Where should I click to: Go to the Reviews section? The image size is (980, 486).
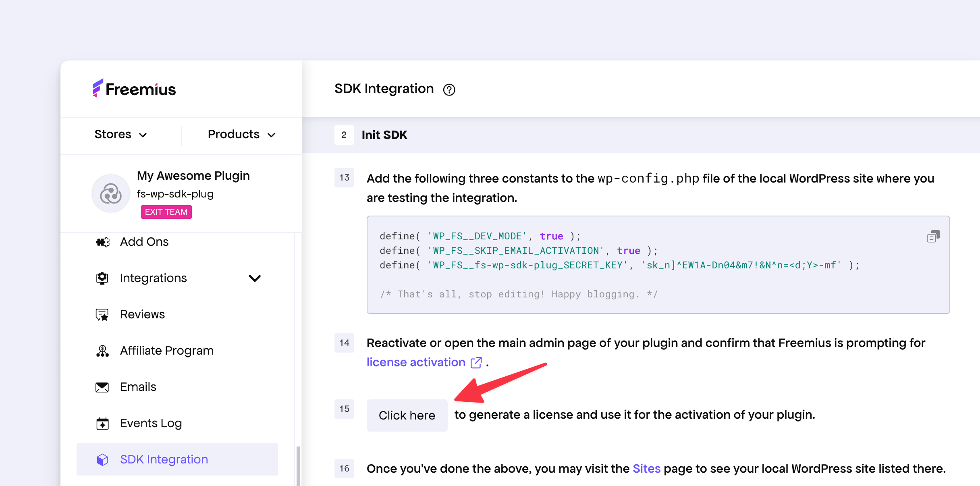[142, 314]
